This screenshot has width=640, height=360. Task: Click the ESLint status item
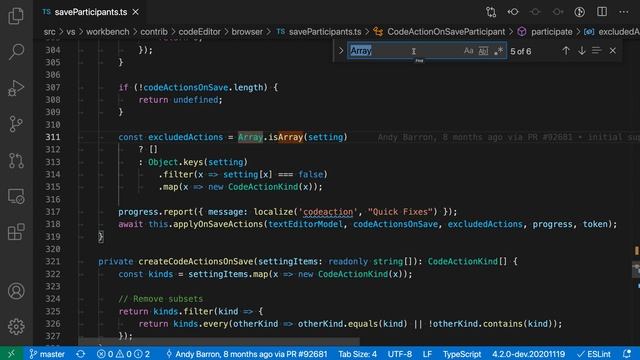594,354
